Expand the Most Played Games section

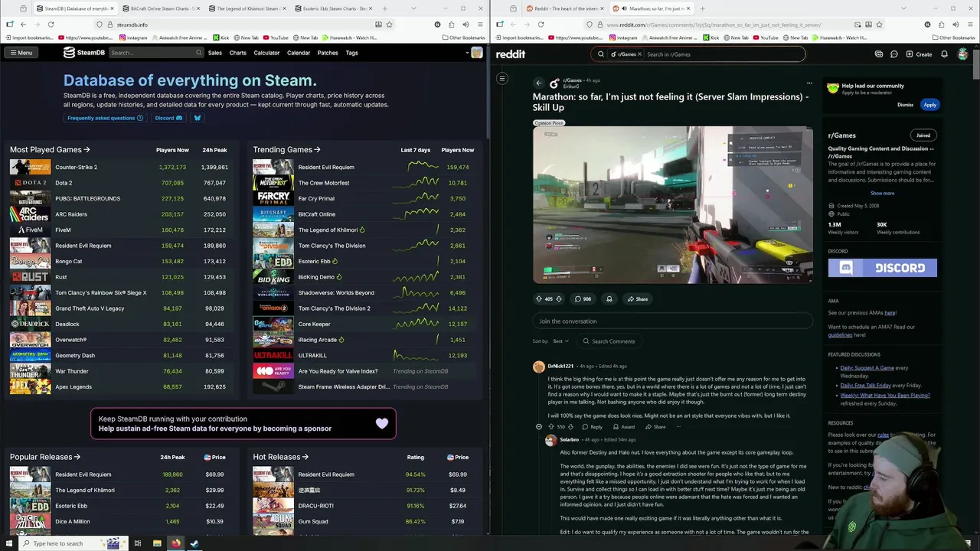click(50, 150)
